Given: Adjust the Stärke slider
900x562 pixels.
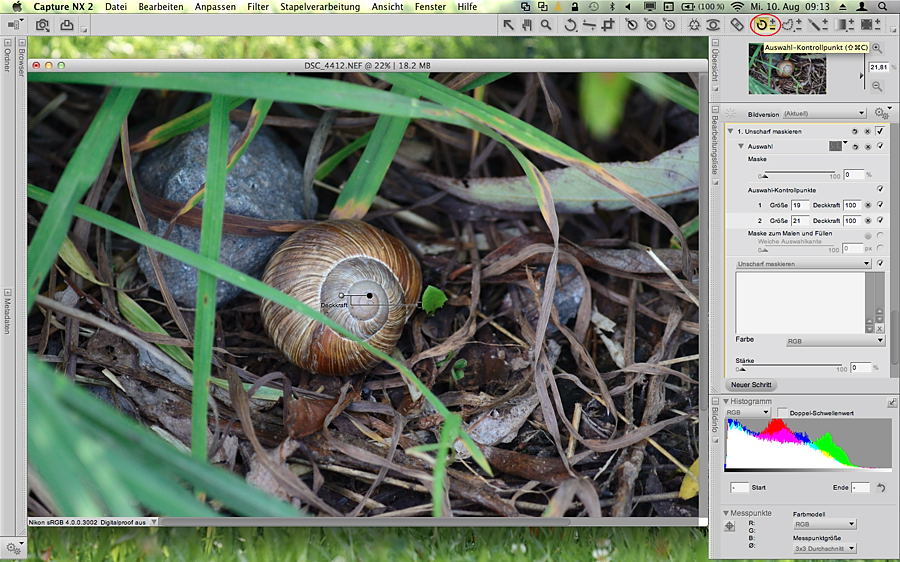Looking at the screenshot, I should 791,367.
